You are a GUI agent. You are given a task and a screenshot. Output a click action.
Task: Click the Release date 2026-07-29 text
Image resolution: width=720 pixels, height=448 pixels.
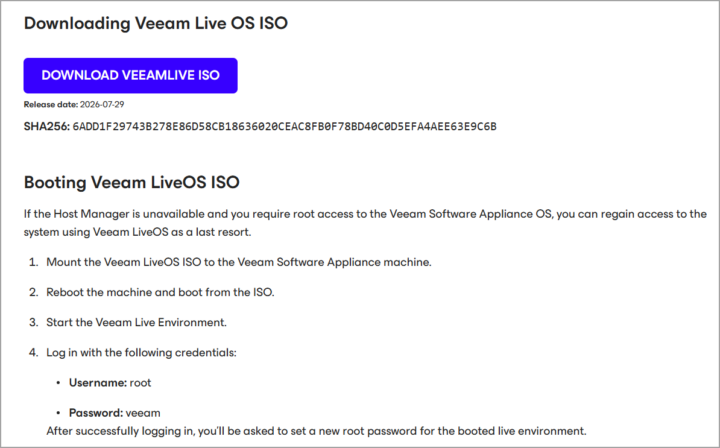74,105
